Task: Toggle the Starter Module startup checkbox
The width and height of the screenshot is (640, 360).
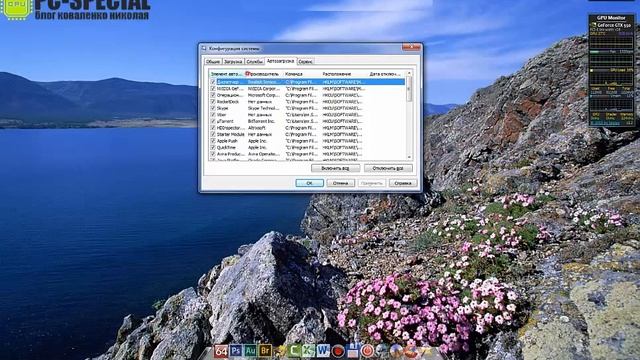Action: (213, 134)
